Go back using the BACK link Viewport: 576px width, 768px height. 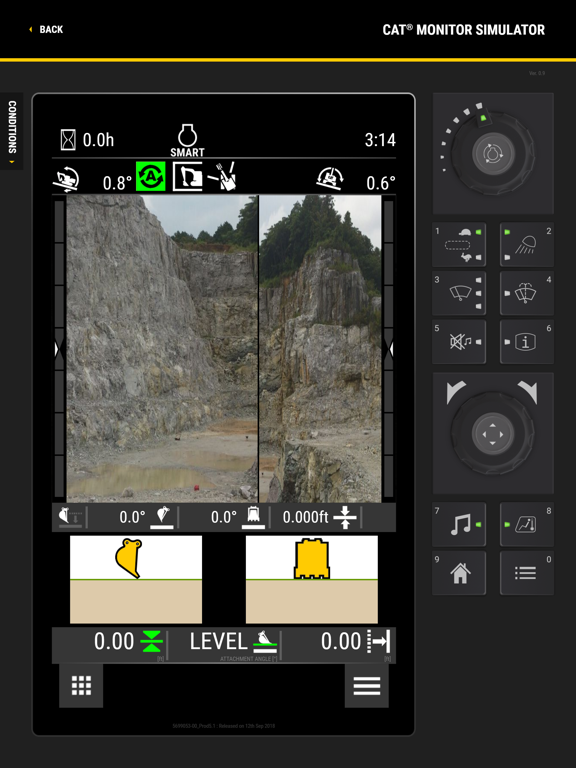(x=46, y=29)
